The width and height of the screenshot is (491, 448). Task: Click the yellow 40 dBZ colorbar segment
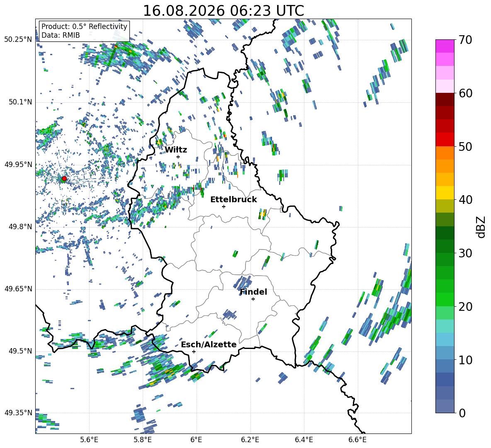pyautogui.click(x=445, y=193)
